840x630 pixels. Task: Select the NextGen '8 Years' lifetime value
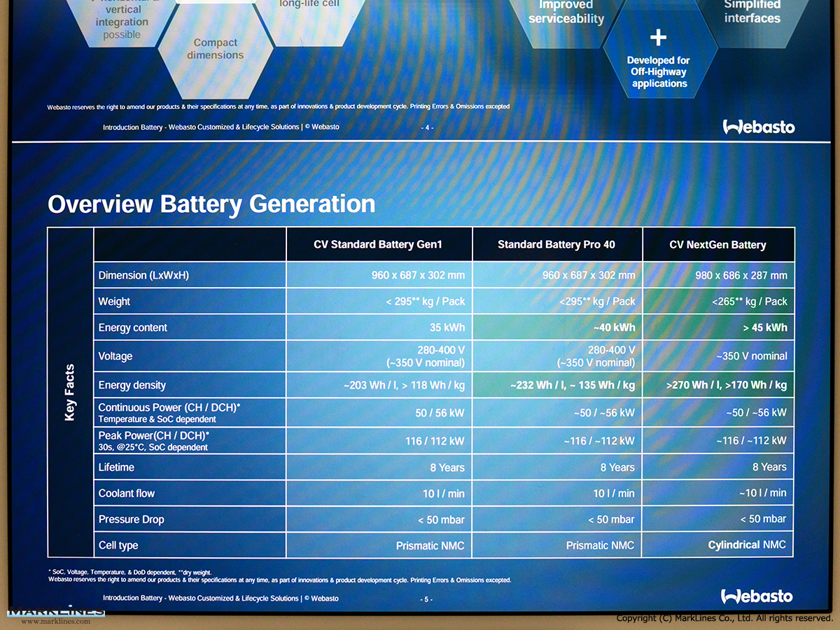[x=770, y=467]
